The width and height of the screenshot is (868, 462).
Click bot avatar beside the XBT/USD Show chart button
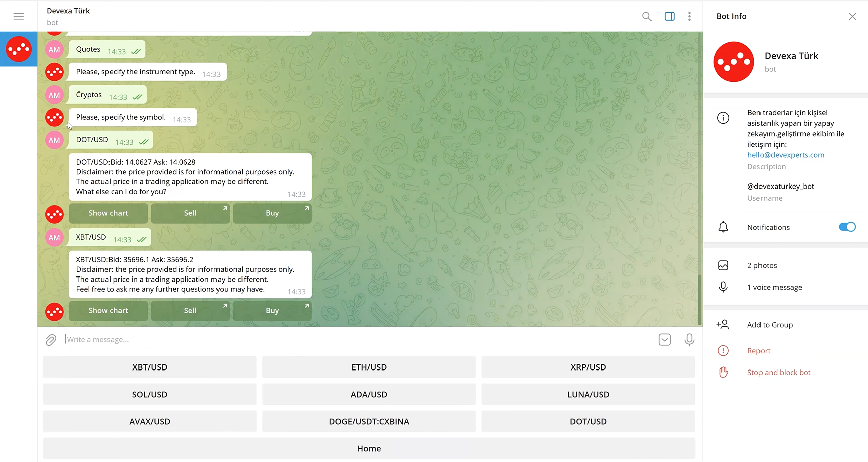tap(54, 312)
